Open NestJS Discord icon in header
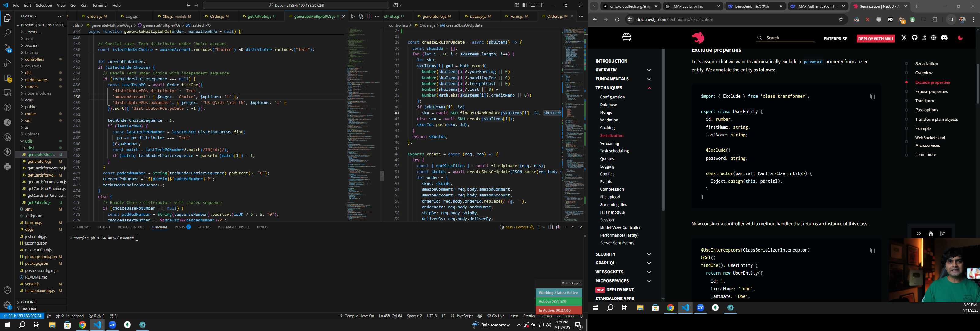Image resolution: width=980 pixels, height=331 pixels. click(944, 37)
